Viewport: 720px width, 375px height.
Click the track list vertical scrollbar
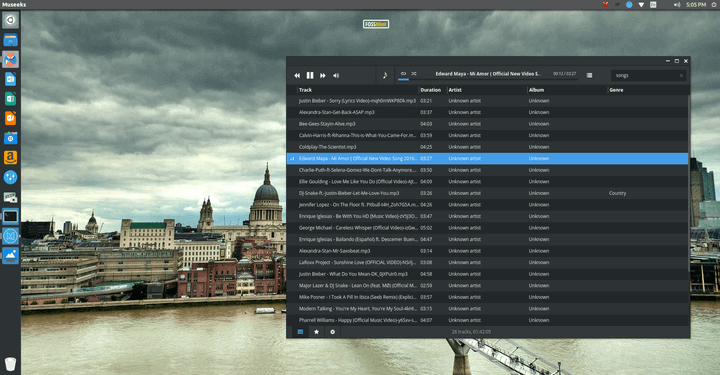tap(689, 184)
